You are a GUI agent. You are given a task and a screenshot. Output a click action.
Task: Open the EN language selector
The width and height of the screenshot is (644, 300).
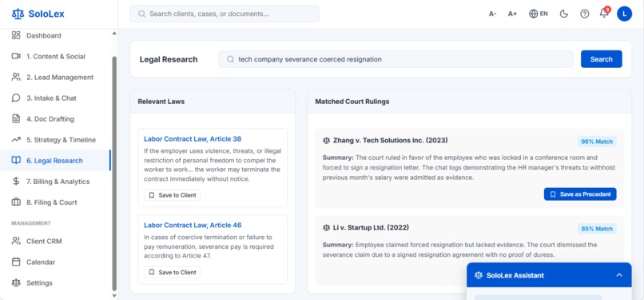[539, 14]
